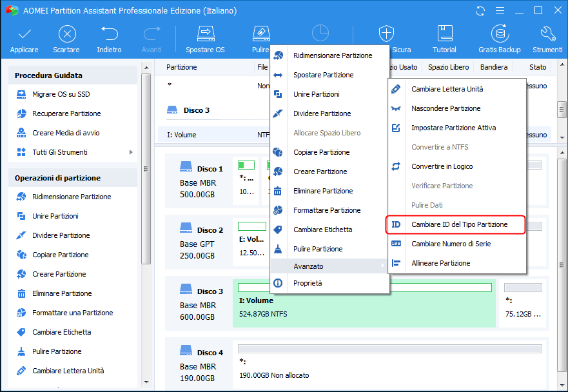Click the Partizione column header
This screenshot has width=568, height=392.
pos(182,67)
